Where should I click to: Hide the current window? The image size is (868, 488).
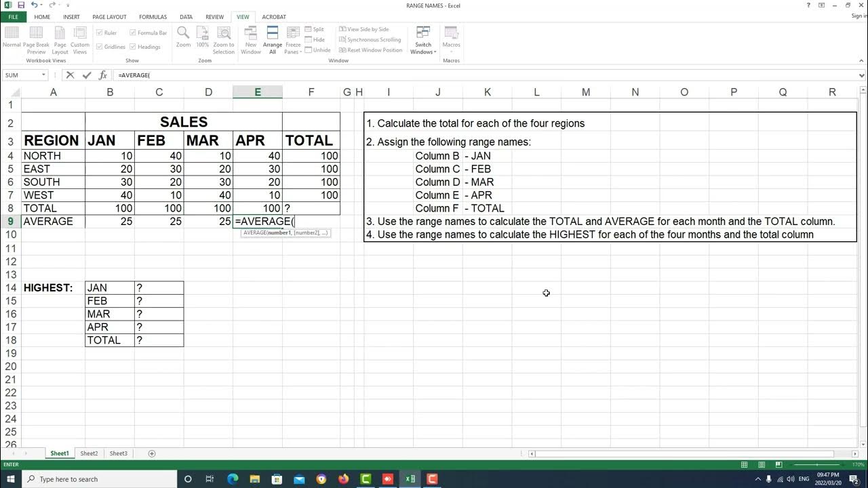pos(315,39)
